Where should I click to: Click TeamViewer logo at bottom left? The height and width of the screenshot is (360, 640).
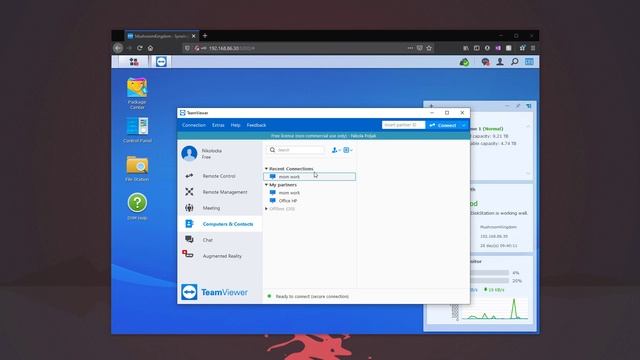point(214,292)
